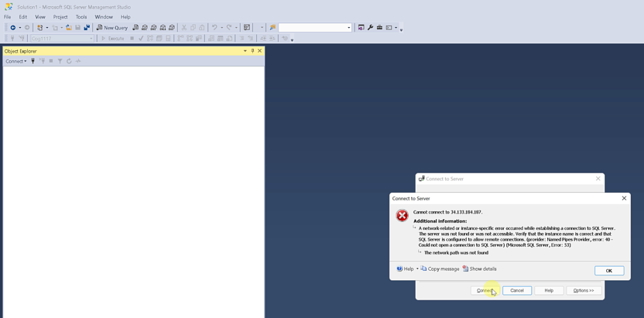Close the Object Explorer panel

click(x=260, y=51)
